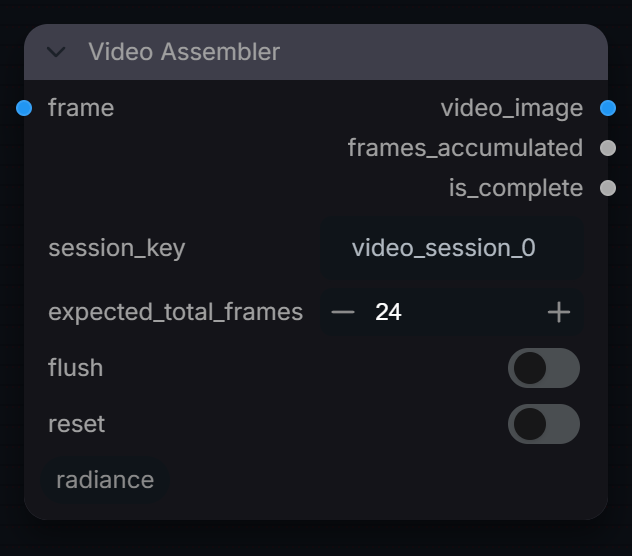Decrease expected_total_frames with minus icon

coord(343,312)
